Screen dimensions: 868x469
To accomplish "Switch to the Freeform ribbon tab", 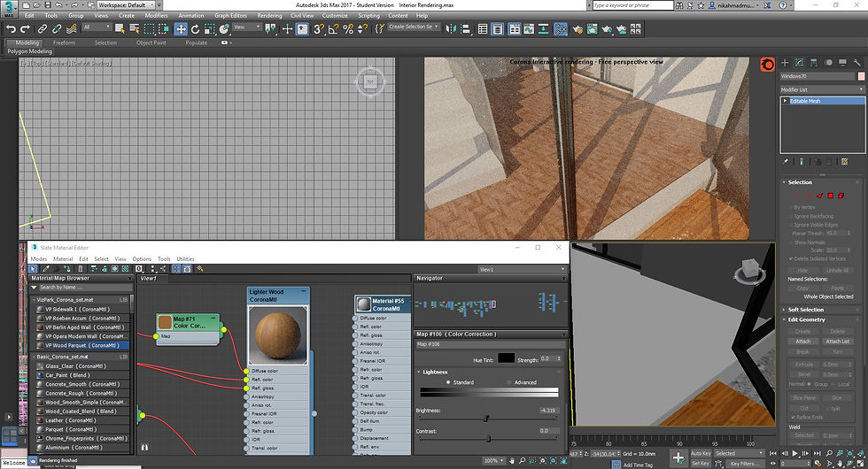I will [x=64, y=42].
